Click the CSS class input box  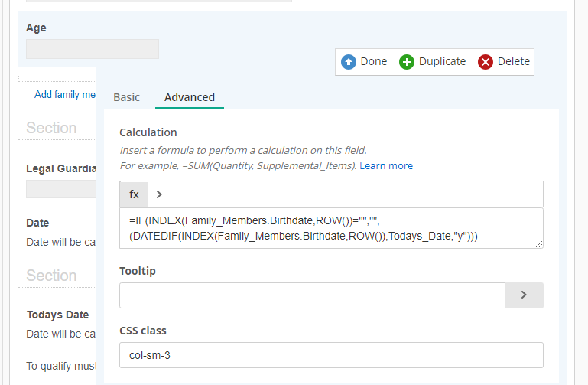331,355
